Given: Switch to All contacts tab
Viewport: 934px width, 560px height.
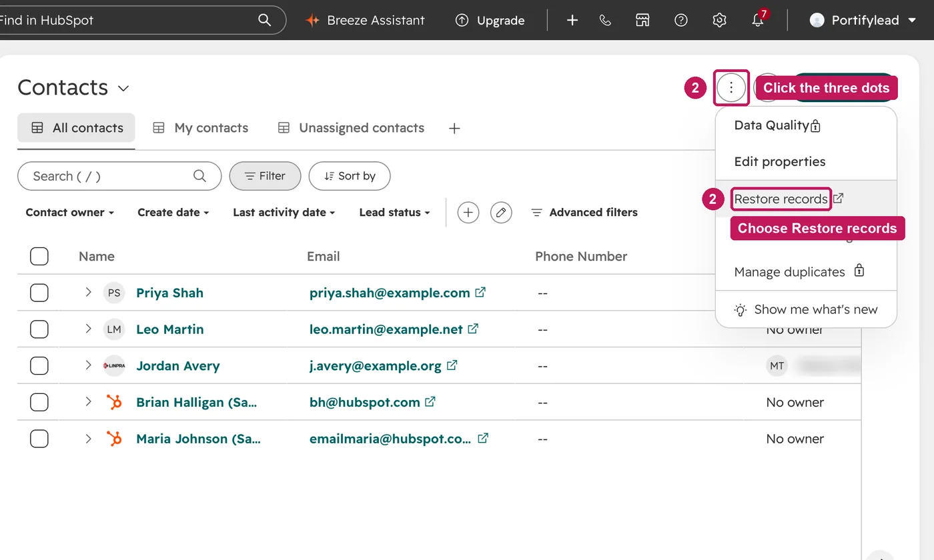Looking at the screenshot, I should (x=77, y=128).
